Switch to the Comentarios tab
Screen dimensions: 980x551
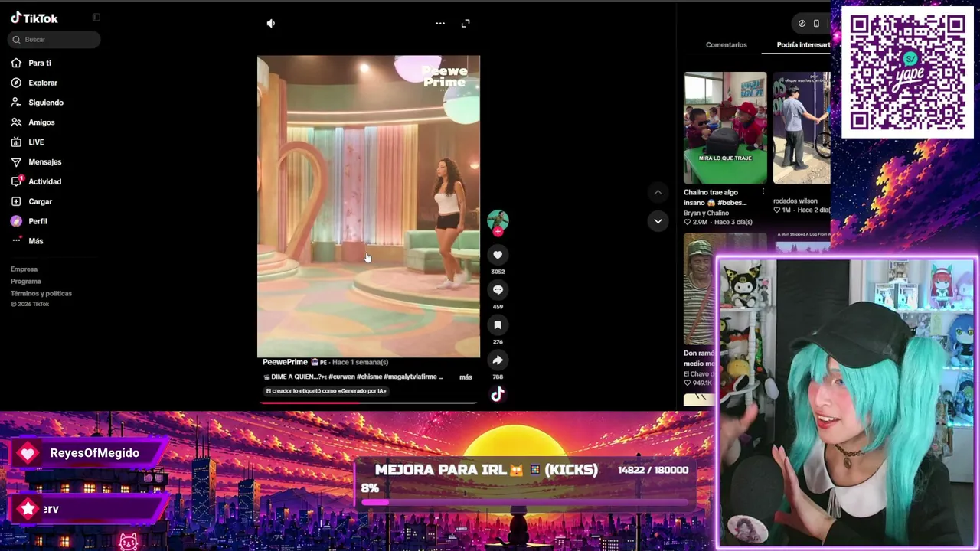[x=726, y=45]
